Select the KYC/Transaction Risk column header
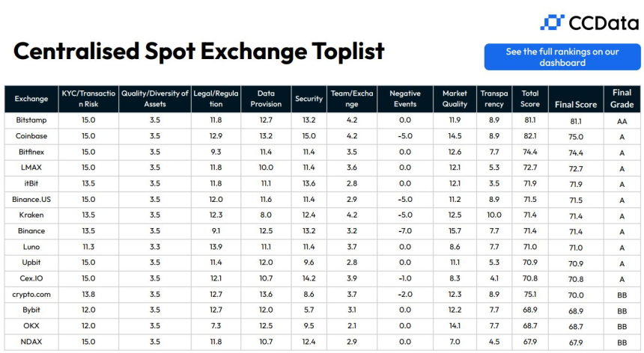The width and height of the screenshot is (644, 353). pos(88,99)
